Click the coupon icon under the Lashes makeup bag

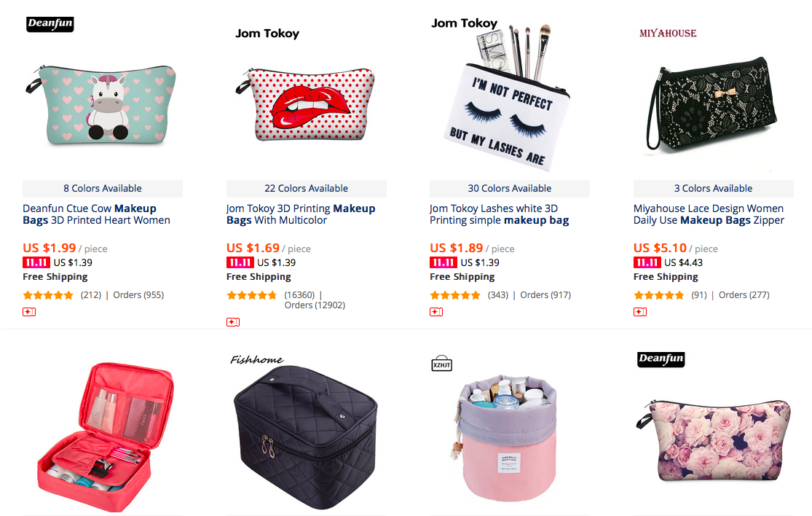[x=436, y=312]
